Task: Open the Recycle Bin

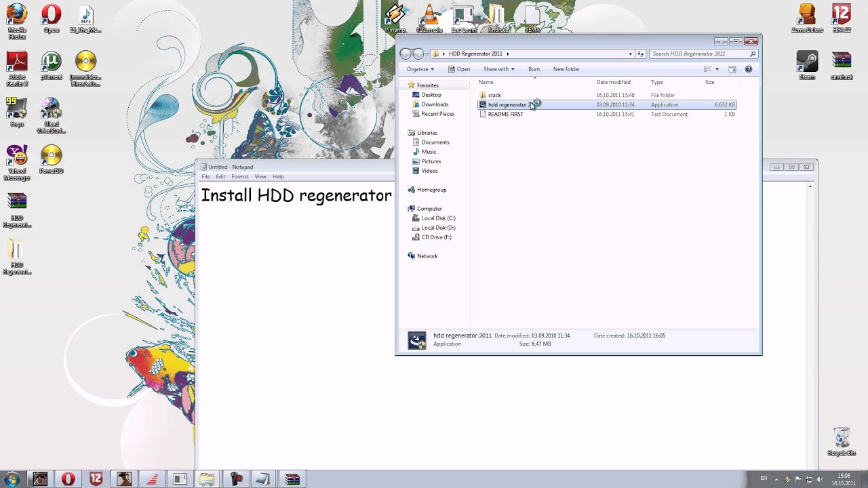Action: tap(842, 442)
